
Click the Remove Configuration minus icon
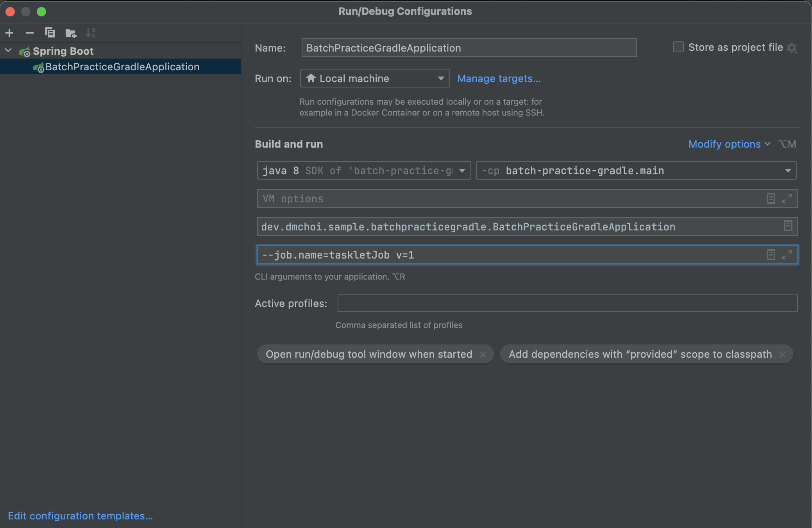click(x=30, y=33)
